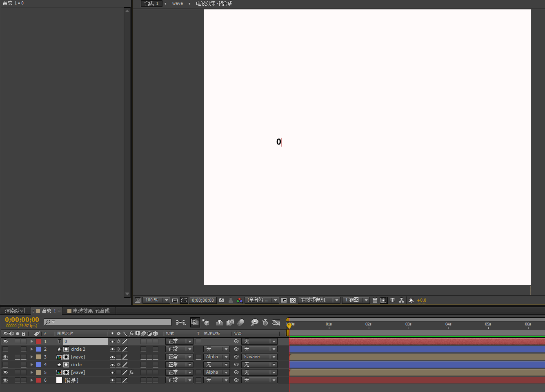Screen dimensions: 545x392
Task: Toggle fast previews lightning icon
Action: (383, 300)
